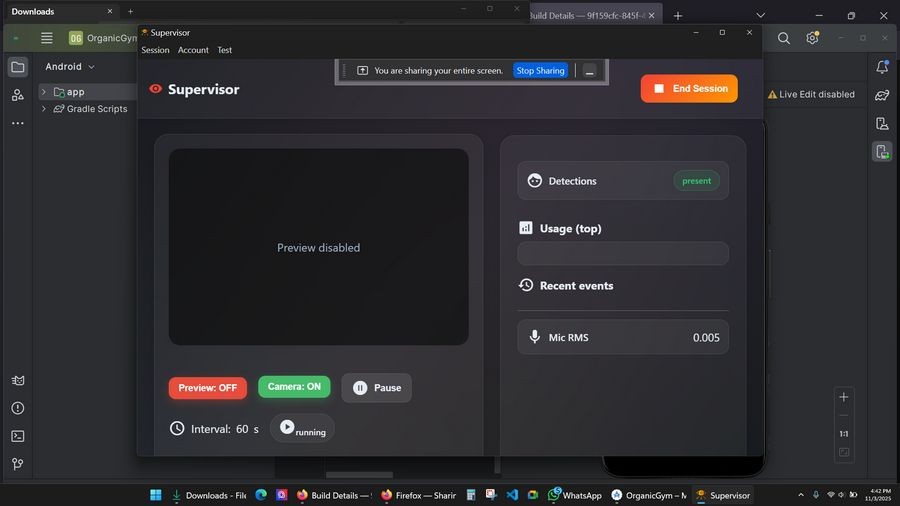
Task: Open the Android project view dropdown
Action: click(x=70, y=67)
